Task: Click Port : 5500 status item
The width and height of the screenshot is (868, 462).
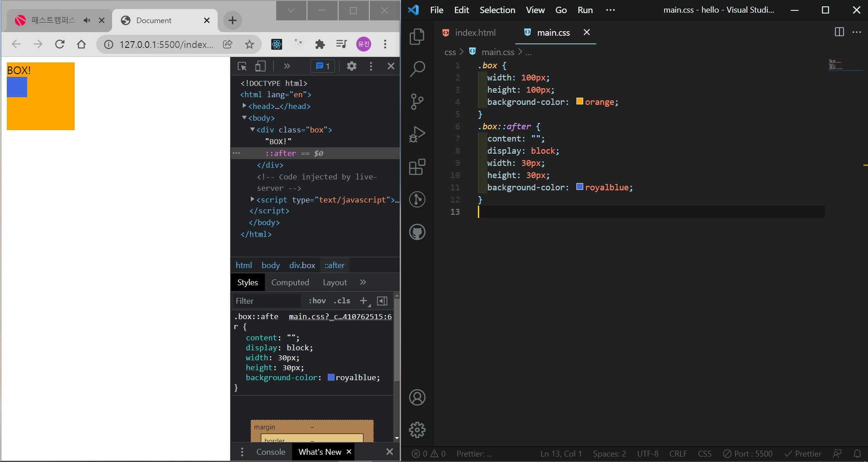Action: (x=748, y=454)
